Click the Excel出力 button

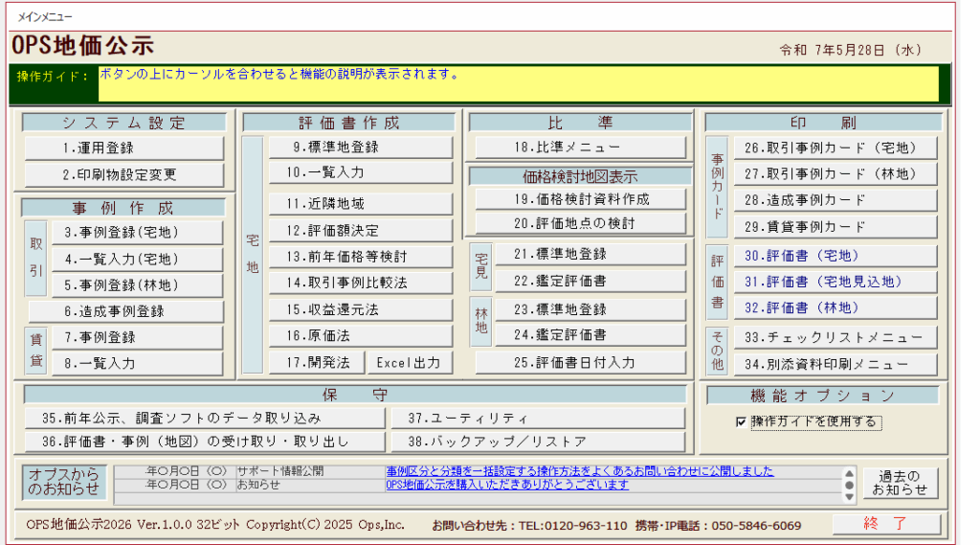point(410,363)
